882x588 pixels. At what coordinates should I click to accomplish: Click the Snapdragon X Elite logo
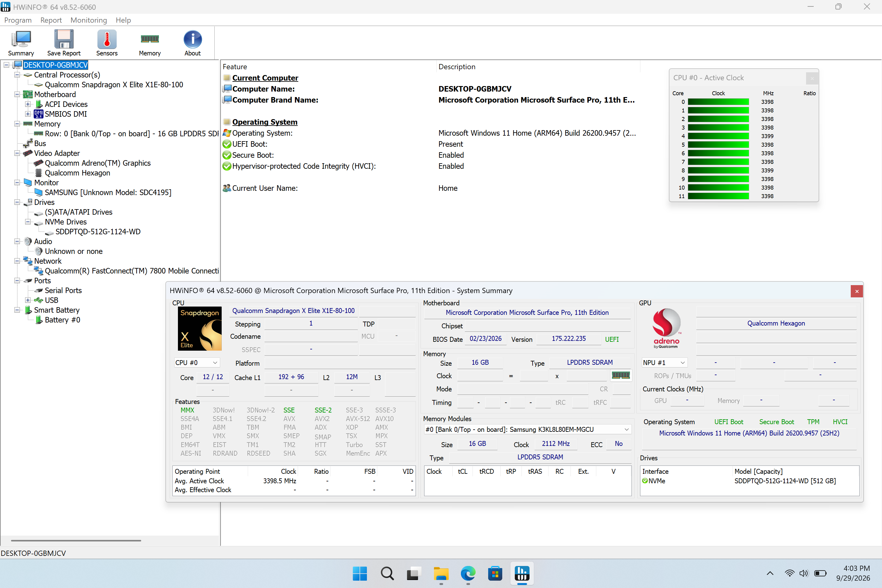199,329
